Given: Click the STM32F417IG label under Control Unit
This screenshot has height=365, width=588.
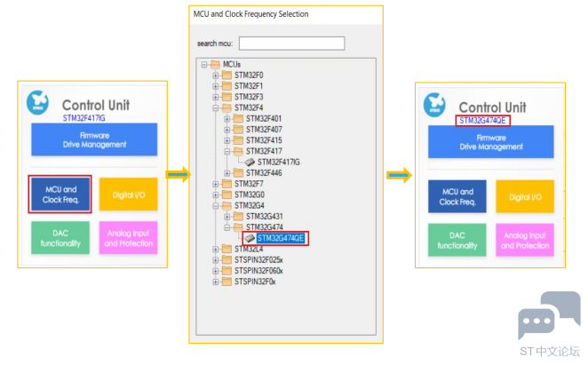Looking at the screenshot, I should (x=84, y=118).
